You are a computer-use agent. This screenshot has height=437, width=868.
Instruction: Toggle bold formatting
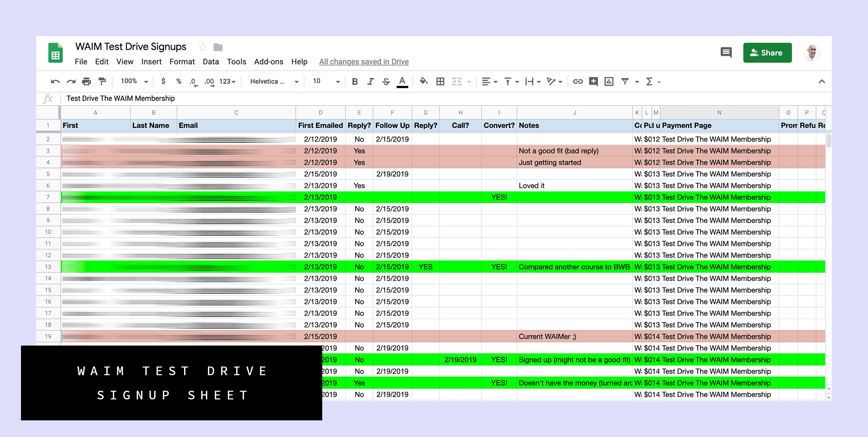(354, 81)
